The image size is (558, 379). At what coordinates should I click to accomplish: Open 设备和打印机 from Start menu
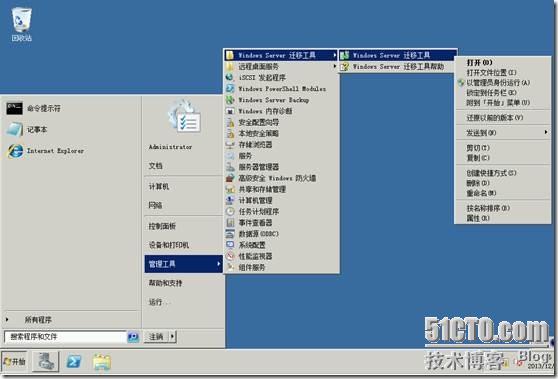[168, 245]
